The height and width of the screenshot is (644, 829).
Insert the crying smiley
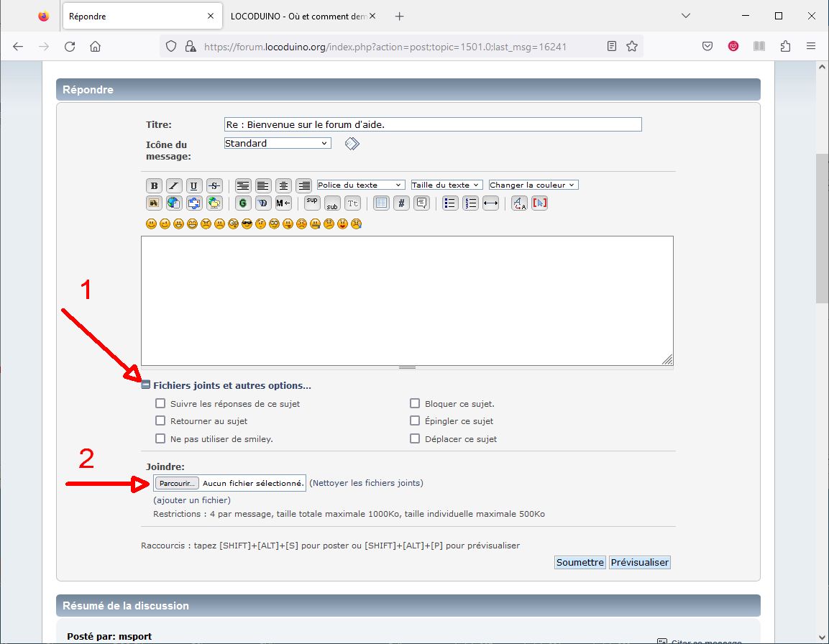pos(357,224)
